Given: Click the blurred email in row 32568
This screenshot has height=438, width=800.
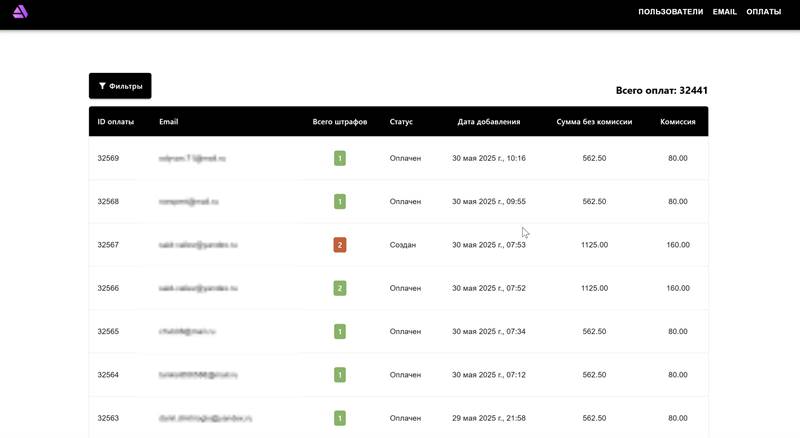Looking at the screenshot, I should 188,202.
